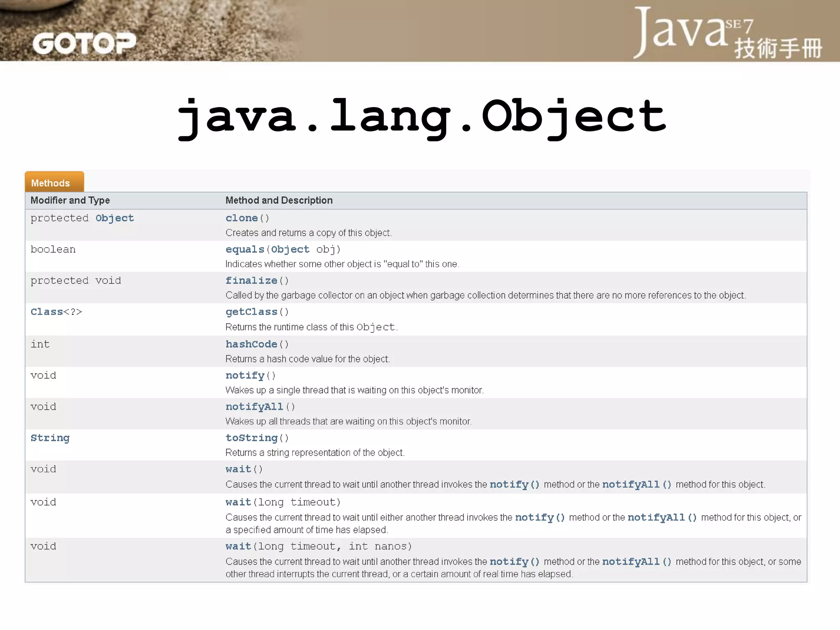Click notify() link in wait() description

515,484
